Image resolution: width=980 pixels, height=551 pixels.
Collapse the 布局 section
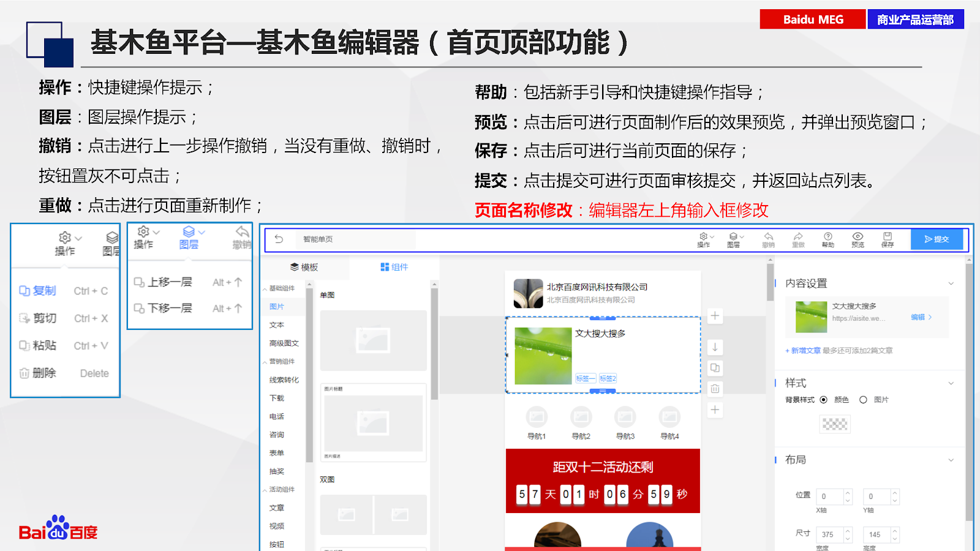(x=951, y=460)
